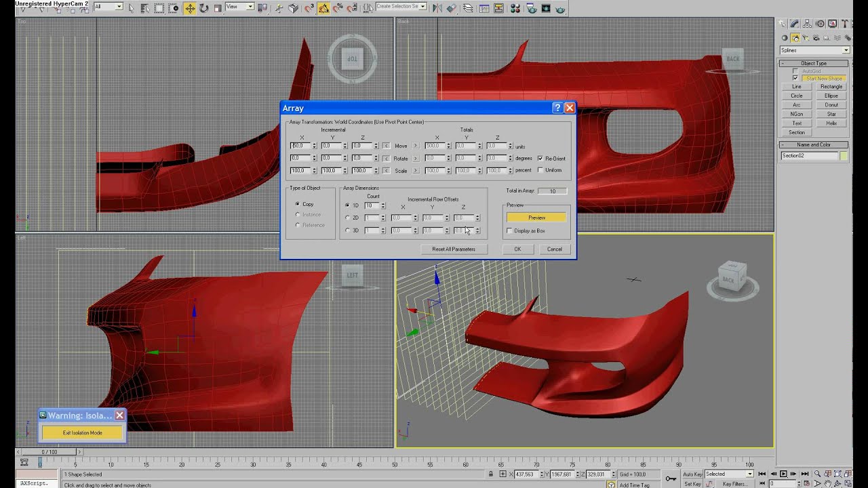Toggle the Angle Snap icon in toolbar
The width and height of the screenshot is (868, 488).
pyautogui.click(x=324, y=8)
